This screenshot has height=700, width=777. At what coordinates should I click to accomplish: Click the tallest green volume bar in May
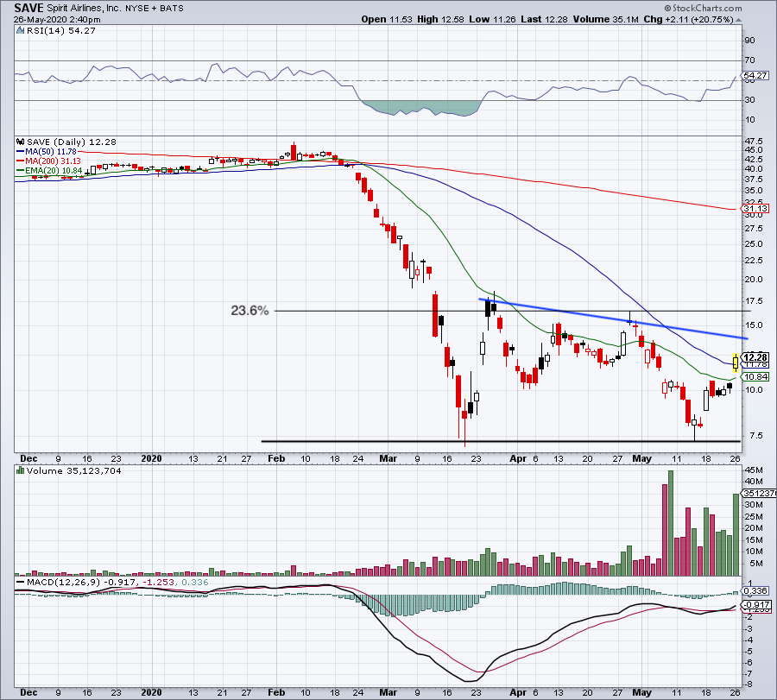[x=671, y=523]
